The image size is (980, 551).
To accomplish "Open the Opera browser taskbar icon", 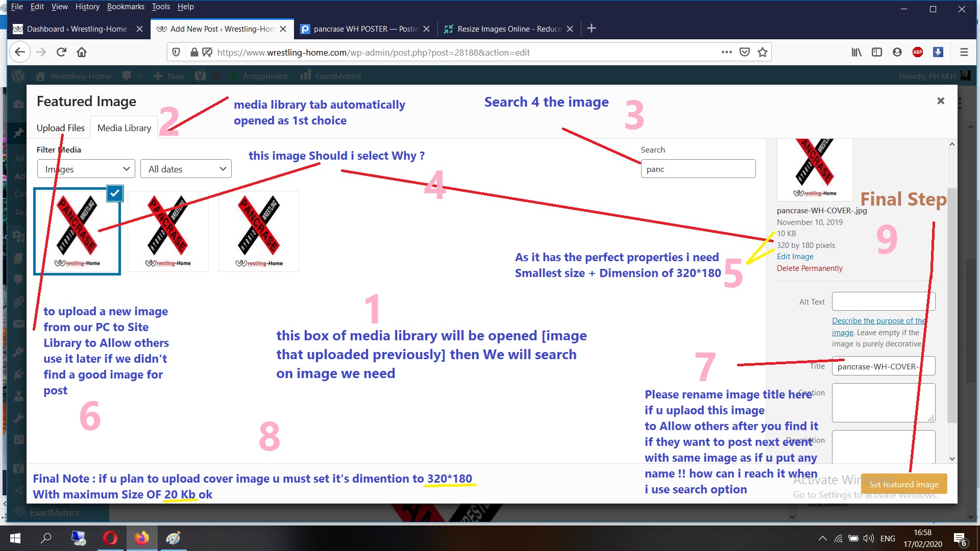I will [110, 538].
